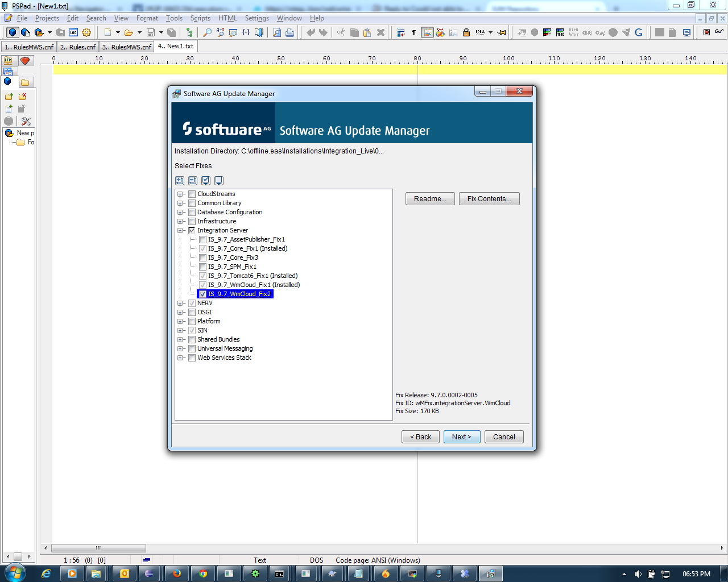Click the Open file folder icon

(129, 32)
